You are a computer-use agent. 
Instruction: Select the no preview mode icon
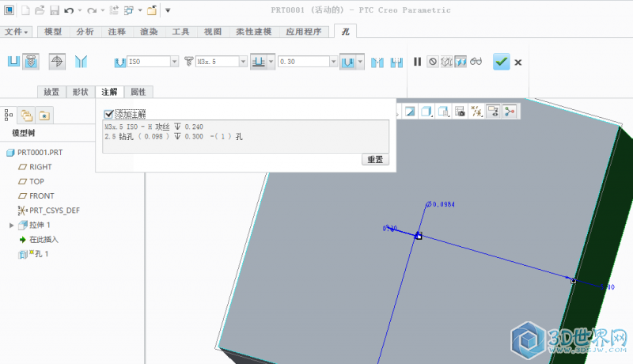pyautogui.click(x=433, y=62)
